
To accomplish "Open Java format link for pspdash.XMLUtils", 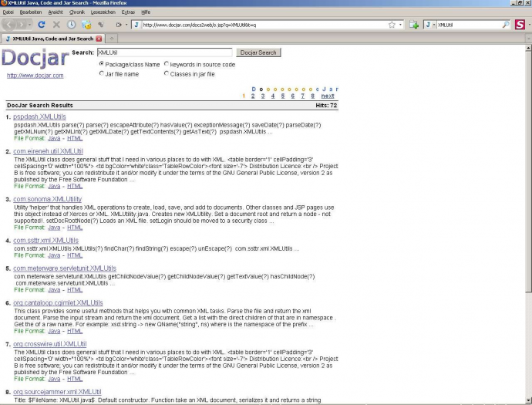I will pyautogui.click(x=54, y=139).
